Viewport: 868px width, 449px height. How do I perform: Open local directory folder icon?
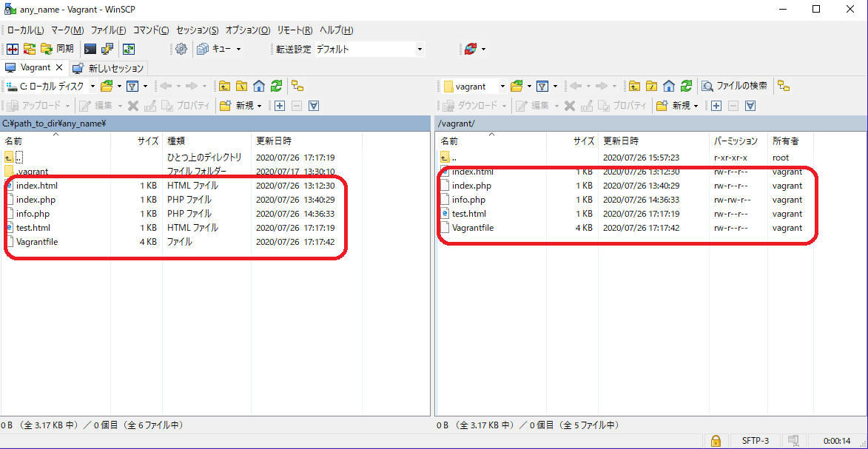point(107,86)
